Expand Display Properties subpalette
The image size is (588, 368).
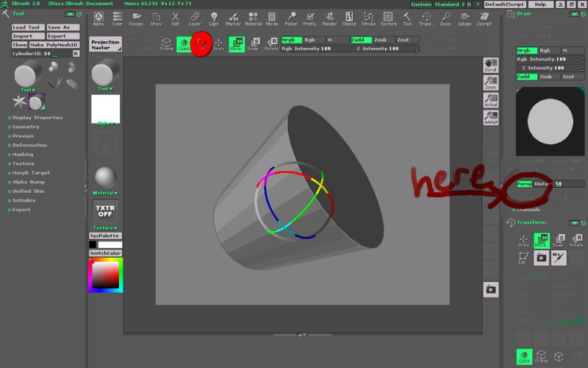(x=37, y=118)
